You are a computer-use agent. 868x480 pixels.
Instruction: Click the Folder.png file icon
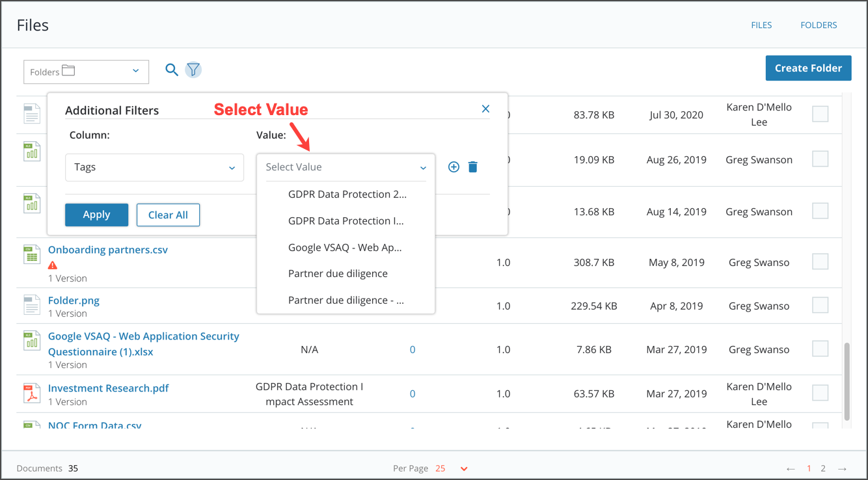tap(32, 304)
